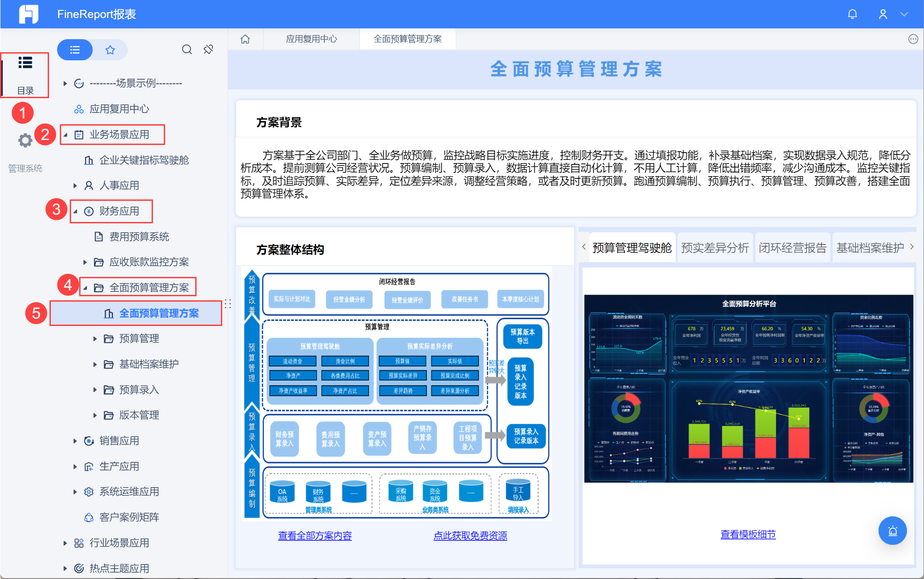
Task: Click 点此获取免费资源 link
Action: tap(470, 535)
